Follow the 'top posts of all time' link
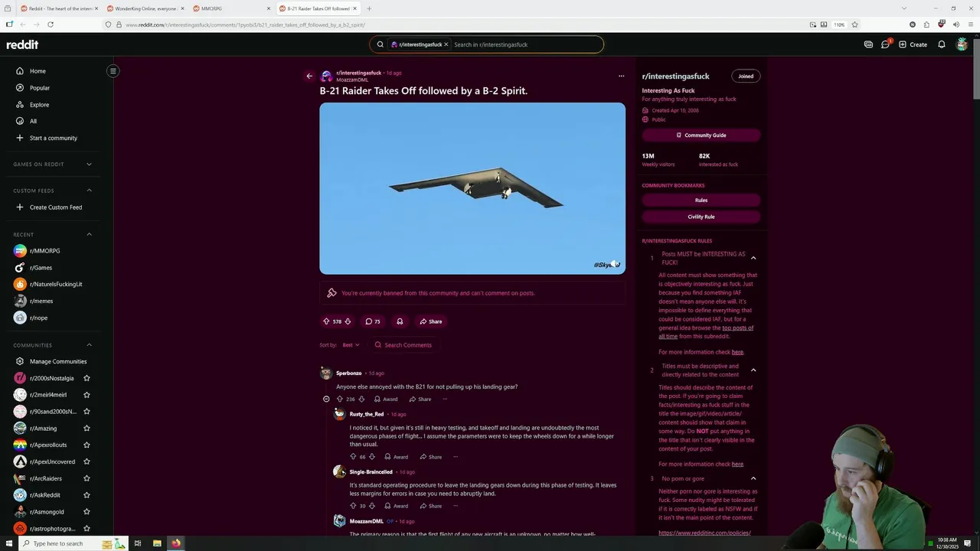980x551 pixels. [x=706, y=332]
